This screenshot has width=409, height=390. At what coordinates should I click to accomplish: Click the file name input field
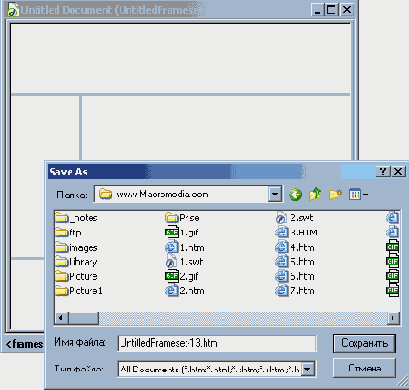tap(217, 343)
